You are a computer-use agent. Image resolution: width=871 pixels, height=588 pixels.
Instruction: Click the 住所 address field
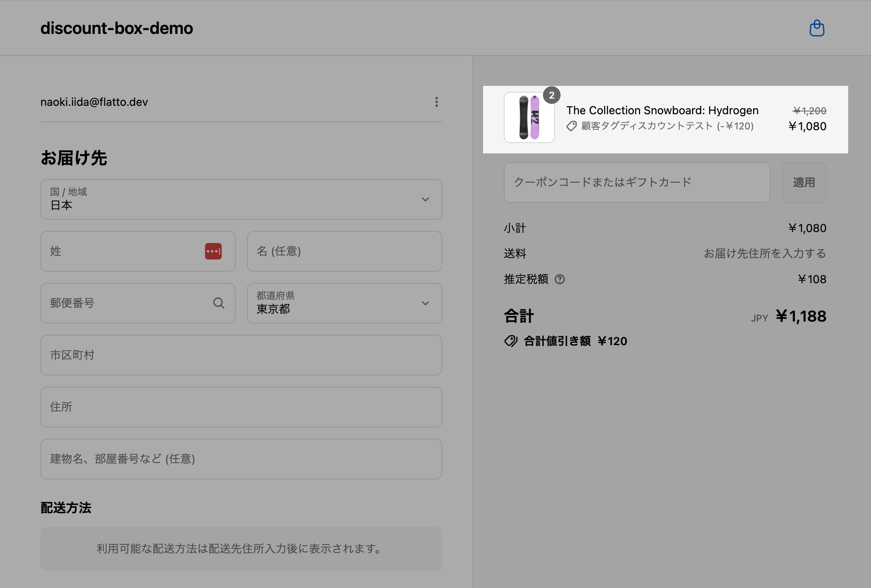tap(241, 407)
